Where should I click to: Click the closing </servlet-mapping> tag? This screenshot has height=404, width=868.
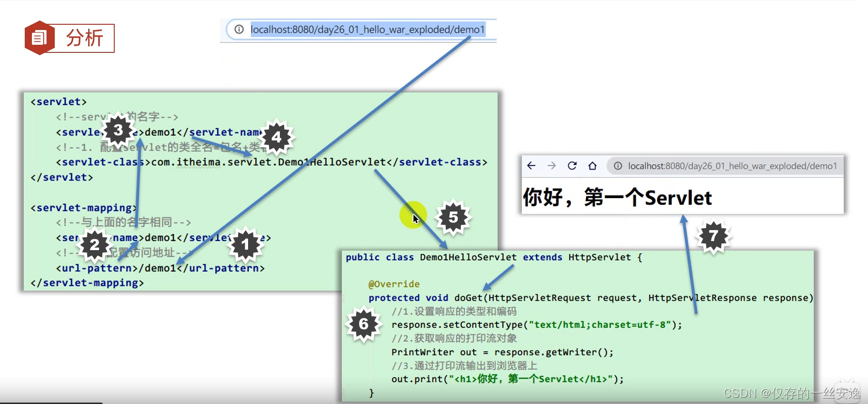pos(87,283)
